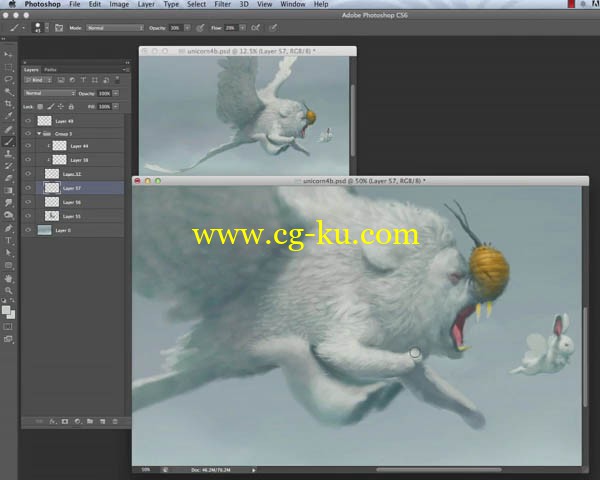Select the Smudge tool
Viewport: 600px width, 480px height.
(x=8, y=203)
